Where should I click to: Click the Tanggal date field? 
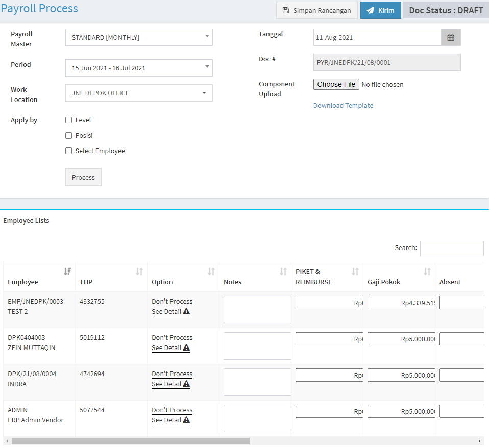click(377, 37)
